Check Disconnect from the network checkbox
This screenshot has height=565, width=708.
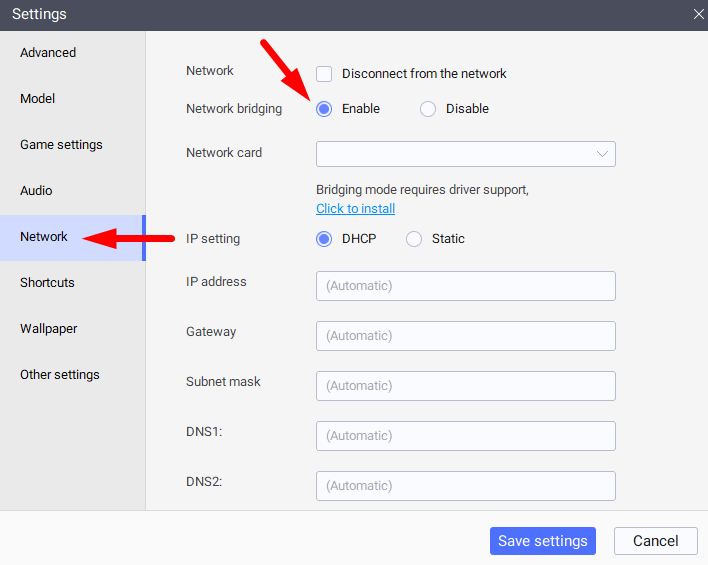pyautogui.click(x=324, y=74)
